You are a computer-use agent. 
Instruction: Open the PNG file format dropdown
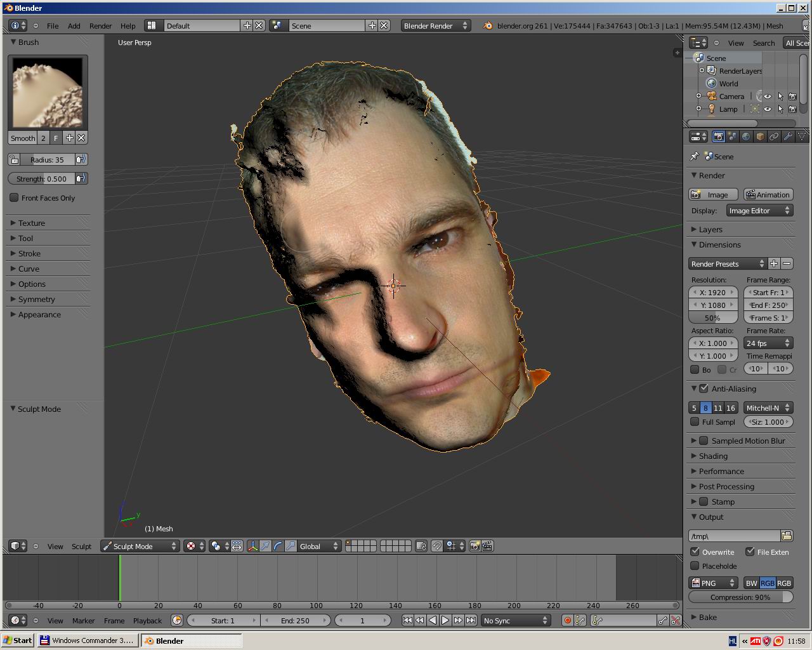point(714,583)
